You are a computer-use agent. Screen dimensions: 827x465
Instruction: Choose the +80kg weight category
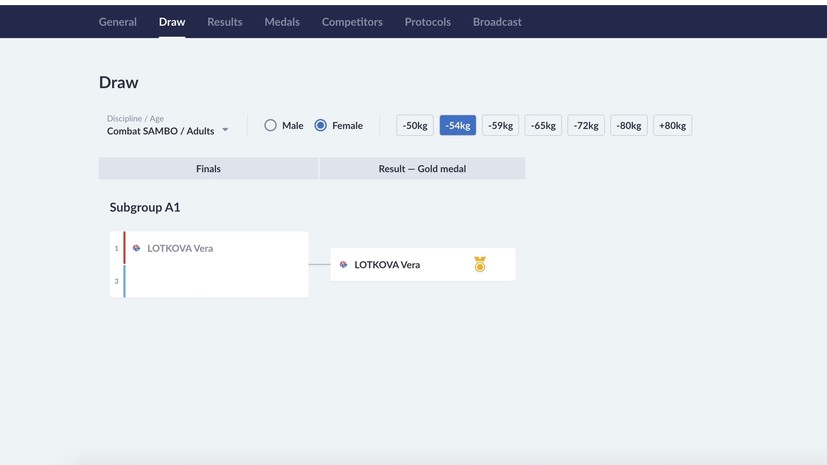(672, 126)
